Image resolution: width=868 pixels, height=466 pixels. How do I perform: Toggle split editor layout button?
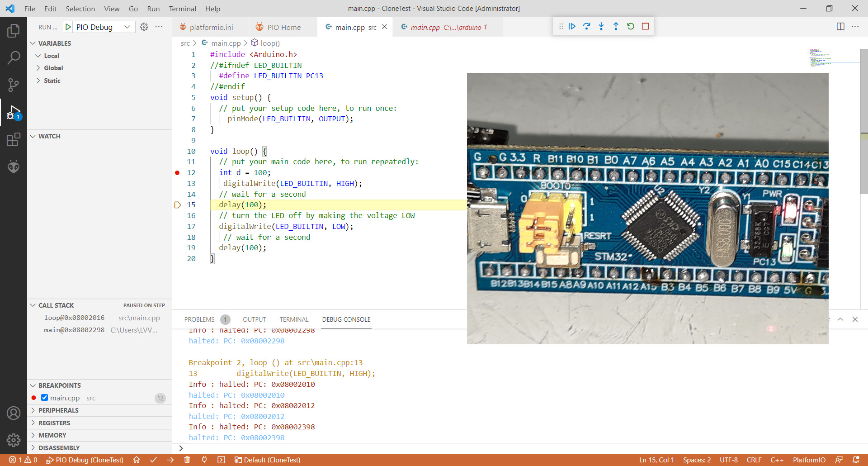click(840, 27)
